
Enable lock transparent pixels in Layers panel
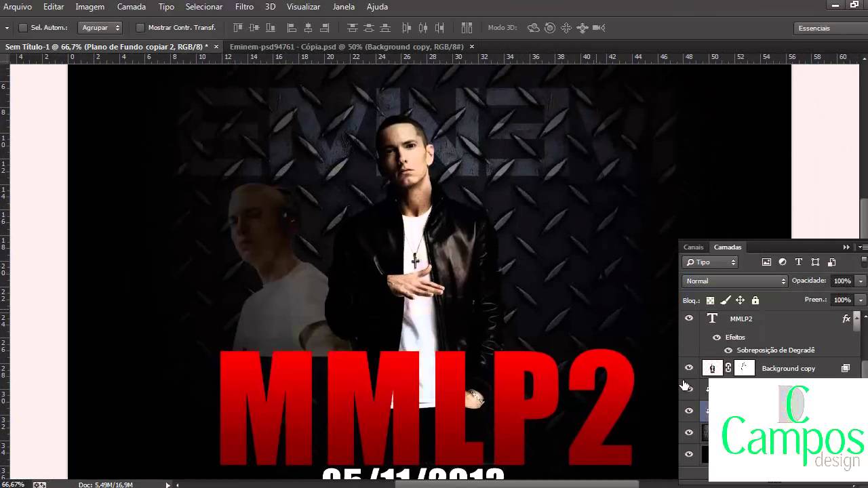coord(710,300)
